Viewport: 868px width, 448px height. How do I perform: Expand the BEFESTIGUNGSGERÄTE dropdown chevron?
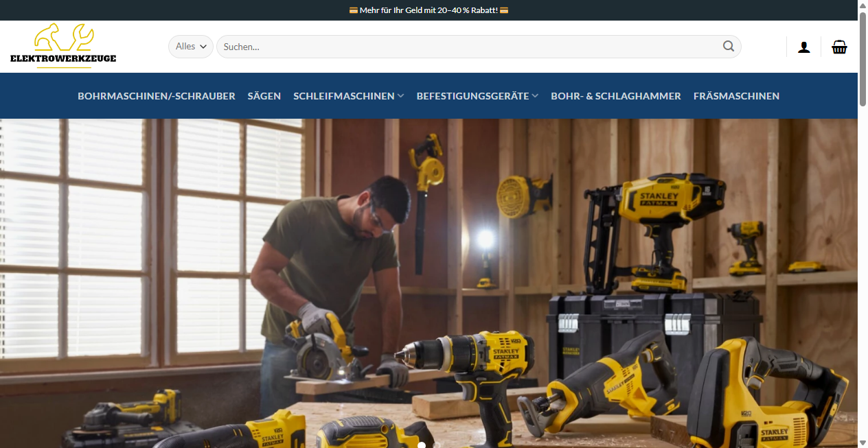tap(535, 96)
